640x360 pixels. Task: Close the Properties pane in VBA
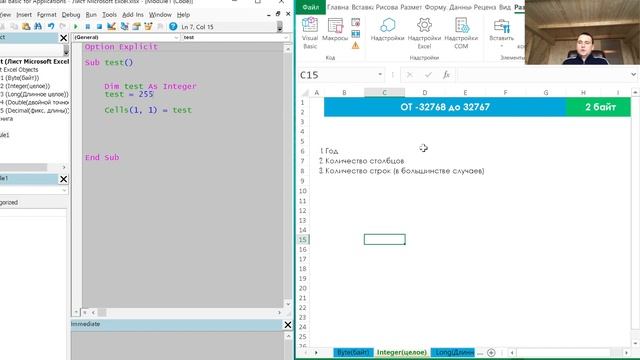pyautogui.click(x=63, y=179)
